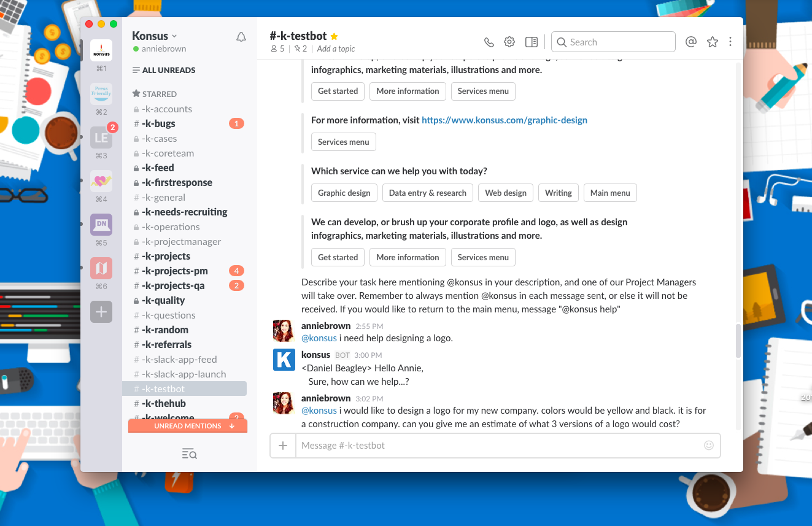Click Add a topic in header
This screenshot has width=812, height=526.
point(336,48)
